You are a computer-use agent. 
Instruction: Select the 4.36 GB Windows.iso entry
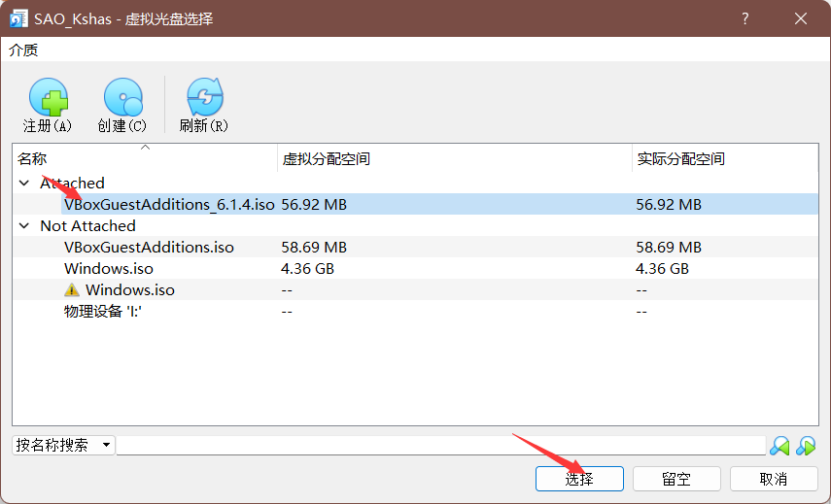point(416,268)
